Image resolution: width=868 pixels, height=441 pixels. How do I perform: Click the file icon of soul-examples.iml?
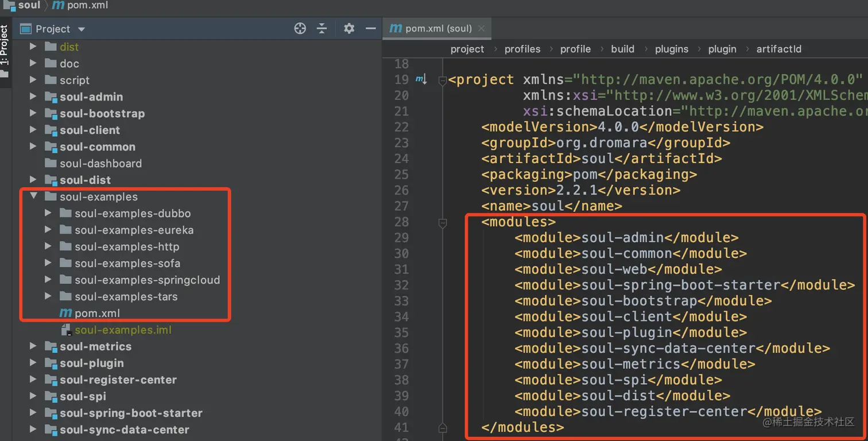coord(65,330)
